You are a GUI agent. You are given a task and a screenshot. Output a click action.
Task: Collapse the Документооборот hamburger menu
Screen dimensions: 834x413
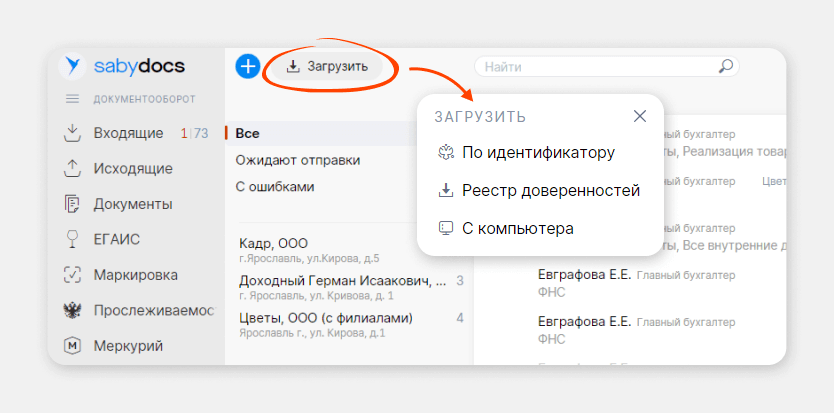click(72, 99)
